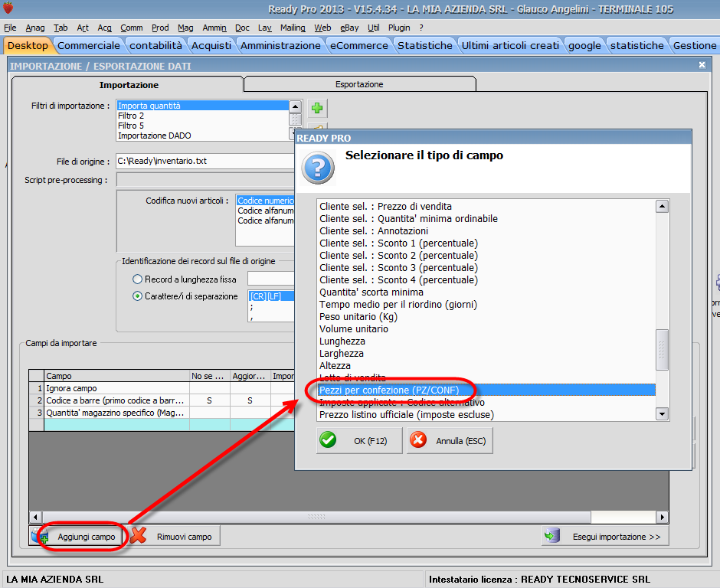Open the Doc menu

point(242,28)
